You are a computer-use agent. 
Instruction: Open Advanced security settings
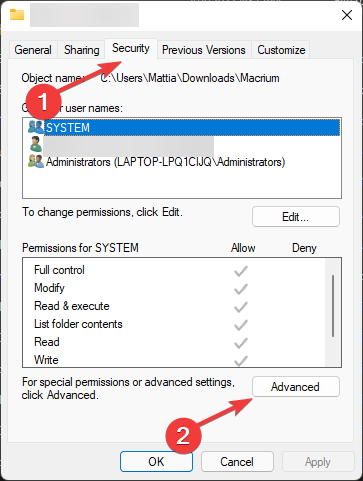[296, 387]
